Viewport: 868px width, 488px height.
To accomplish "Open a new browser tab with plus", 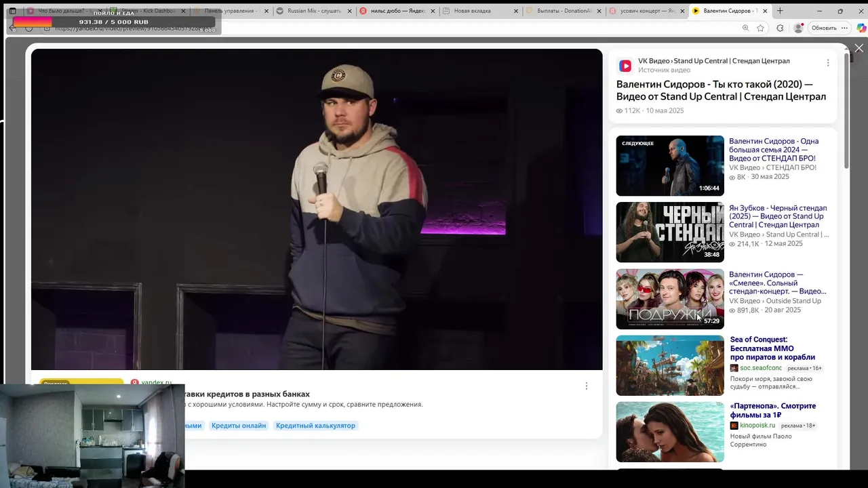I will coord(780,11).
